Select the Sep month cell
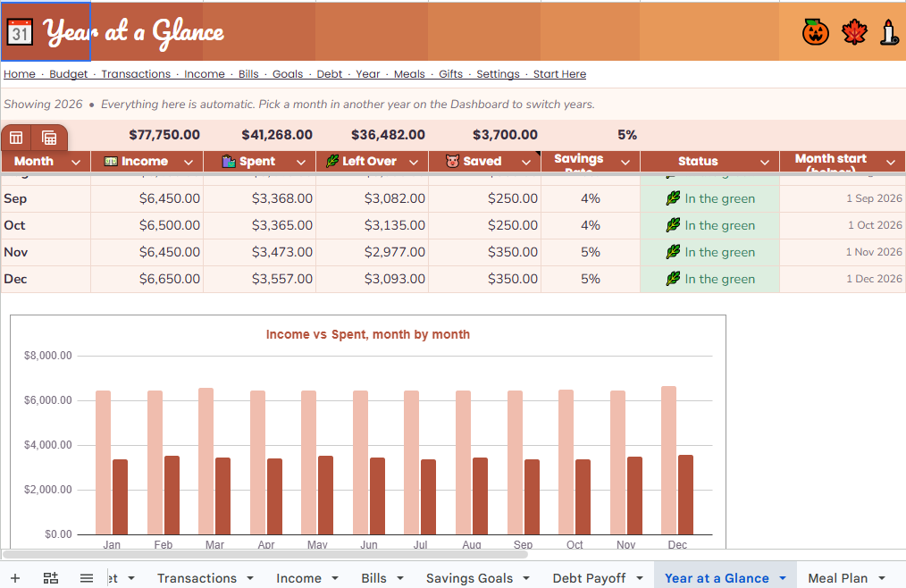906x588 pixels. click(46, 198)
